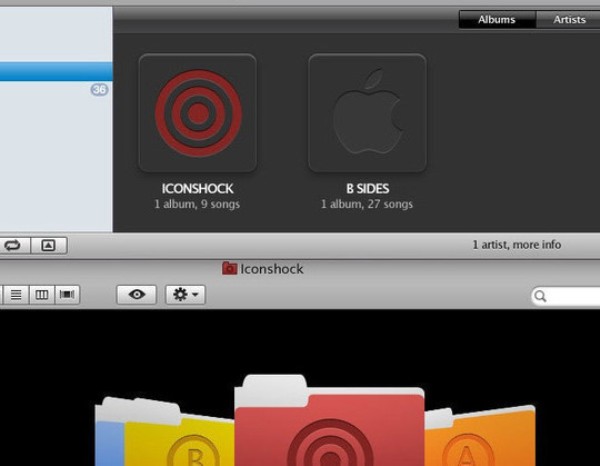Image resolution: width=600 pixels, height=466 pixels.
Task: Open the B SIDES album with Apple logo
Action: tap(367, 112)
